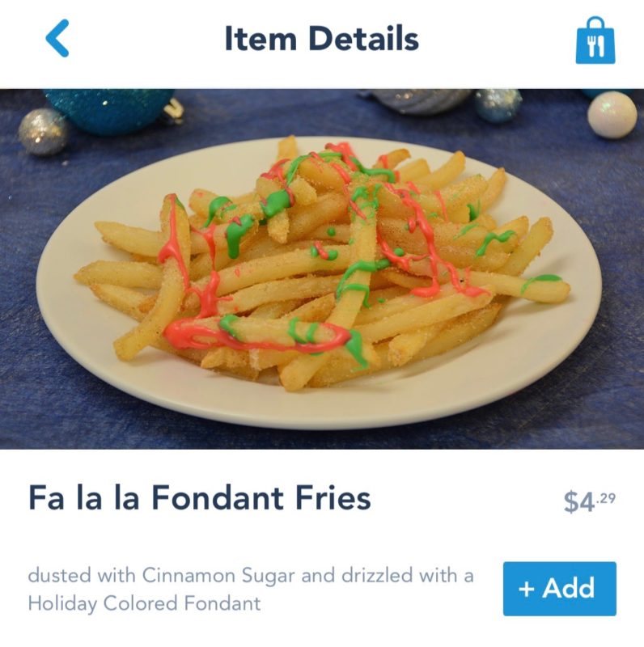The width and height of the screenshot is (644, 647).
Task: Tap the fork and knife symbol on bag
Action: tap(595, 46)
